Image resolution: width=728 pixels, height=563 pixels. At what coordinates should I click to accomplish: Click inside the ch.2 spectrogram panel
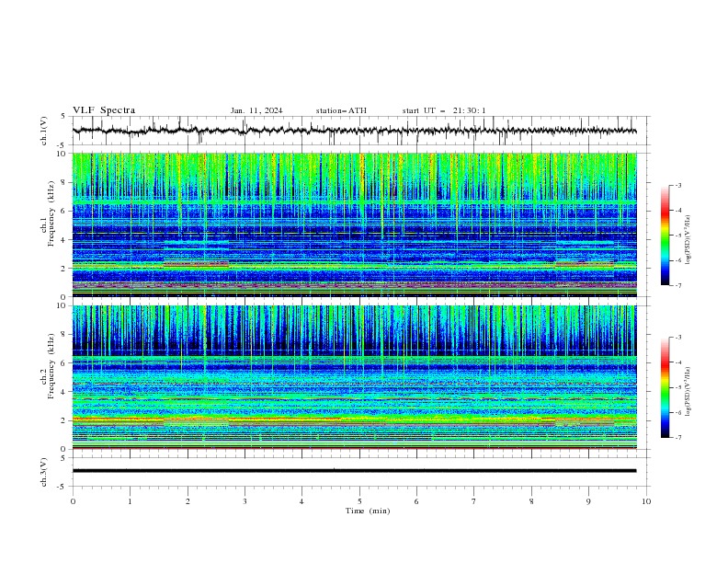coord(355,377)
